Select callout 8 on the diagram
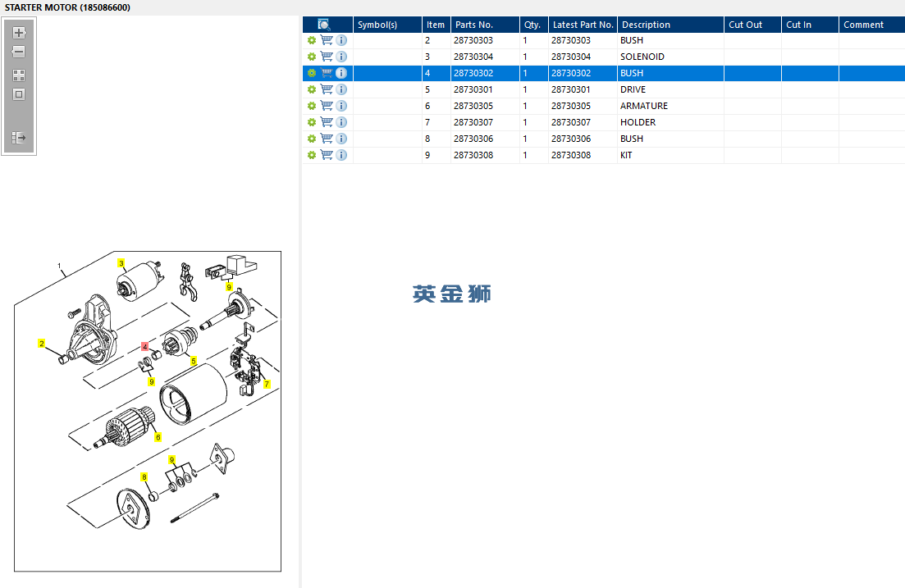This screenshot has width=905, height=588. click(144, 477)
